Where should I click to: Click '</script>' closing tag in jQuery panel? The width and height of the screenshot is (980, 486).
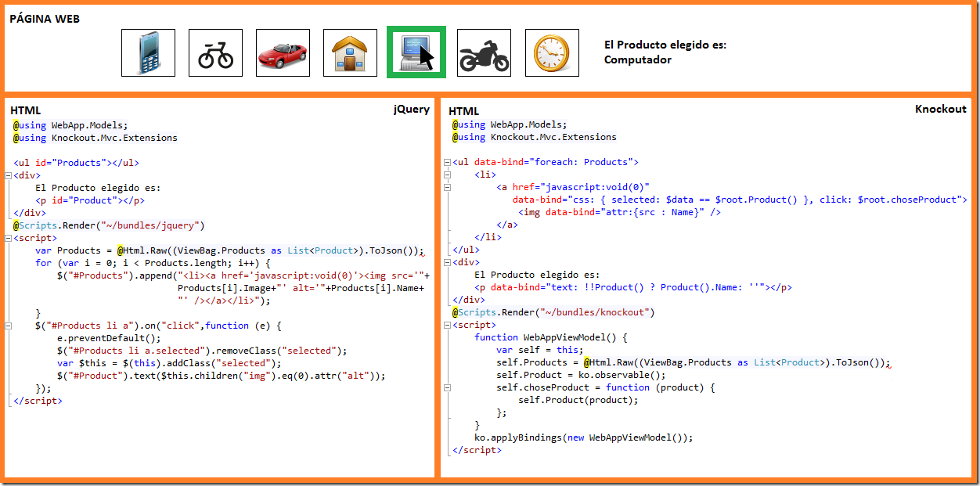coord(38,401)
